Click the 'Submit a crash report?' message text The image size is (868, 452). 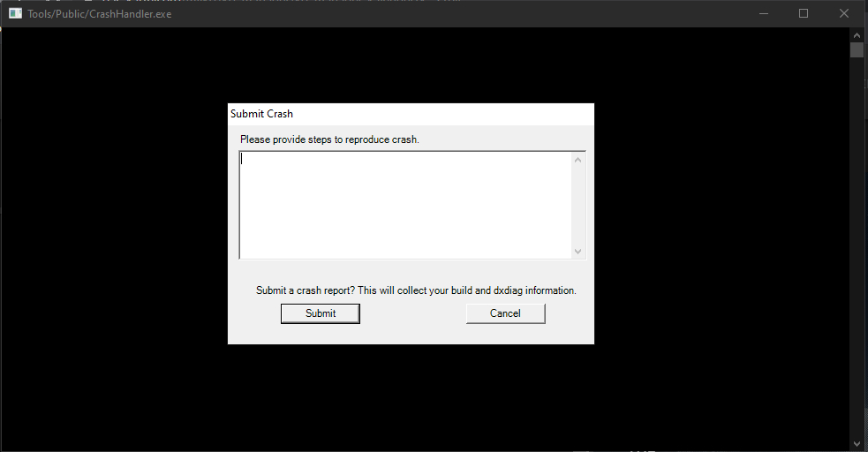(x=416, y=290)
